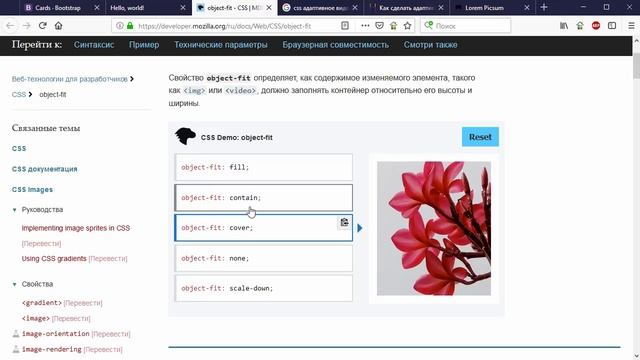Click the green padlock security icon
Image resolution: width=640 pixels, height=360 pixels.
coord(130,26)
